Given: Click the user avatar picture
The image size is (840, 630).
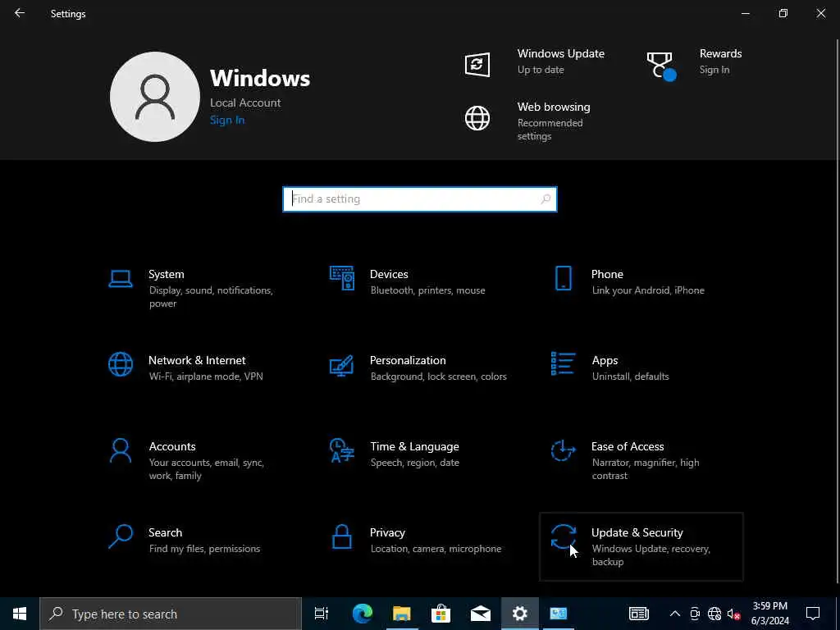Looking at the screenshot, I should point(155,97).
